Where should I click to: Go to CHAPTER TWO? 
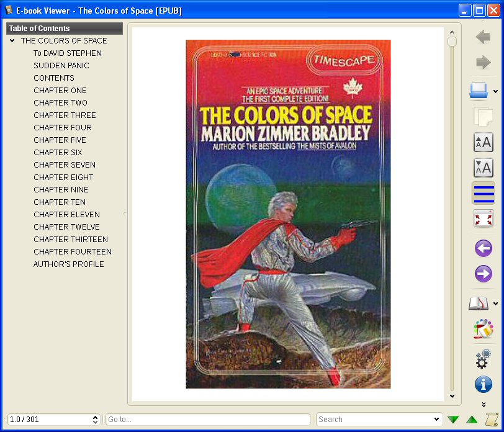60,103
